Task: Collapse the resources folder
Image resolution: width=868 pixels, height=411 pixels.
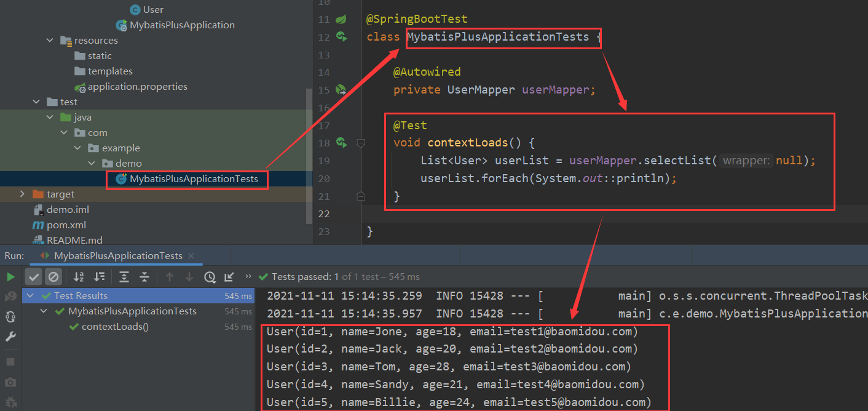Action: click(x=50, y=41)
